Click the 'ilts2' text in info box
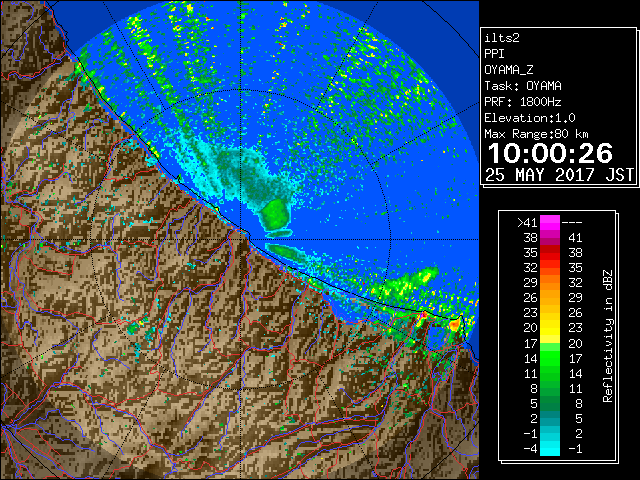This screenshot has width=640, height=480. (x=502, y=38)
